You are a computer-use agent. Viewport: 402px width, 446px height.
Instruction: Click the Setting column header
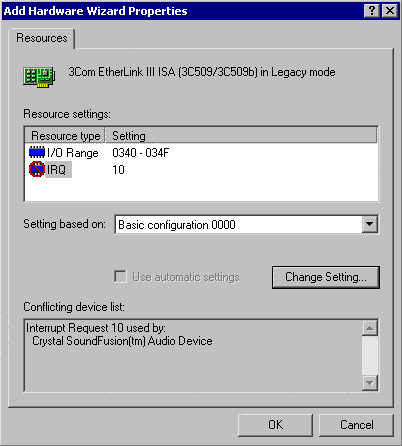pos(241,136)
